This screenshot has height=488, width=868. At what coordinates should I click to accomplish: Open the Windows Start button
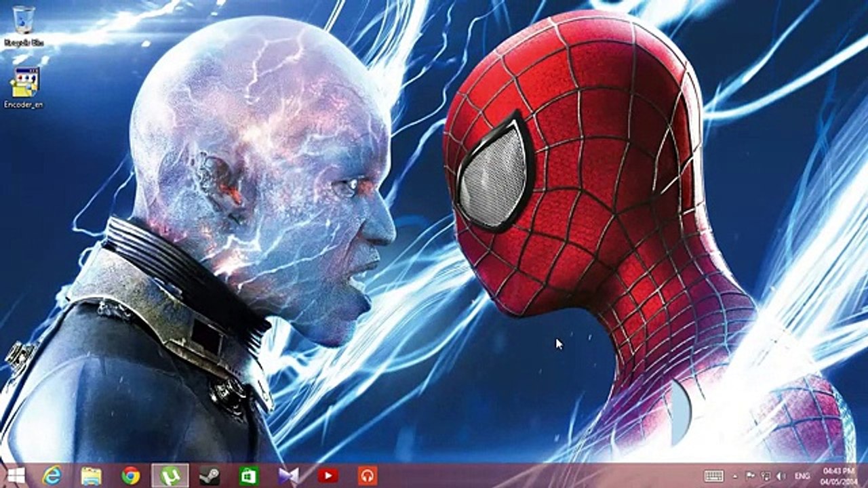pyautogui.click(x=16, y=476)
